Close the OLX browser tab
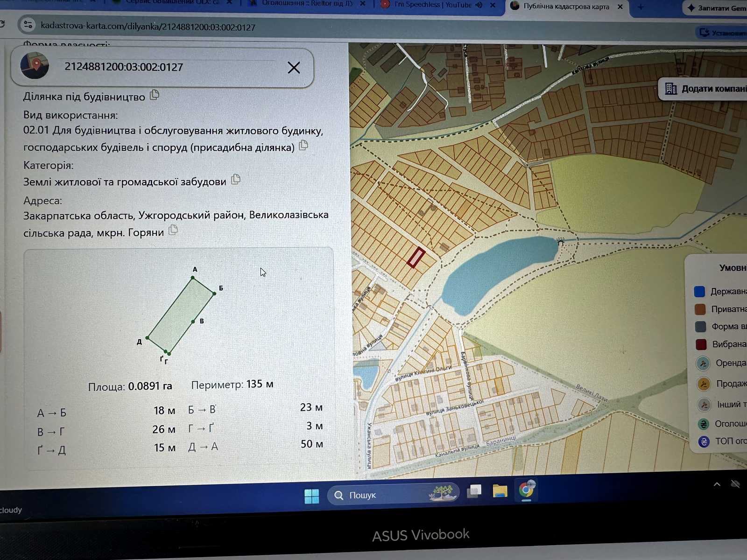This screenshot has height=560, width=747. pyautogui.click(x=229, y=3)
